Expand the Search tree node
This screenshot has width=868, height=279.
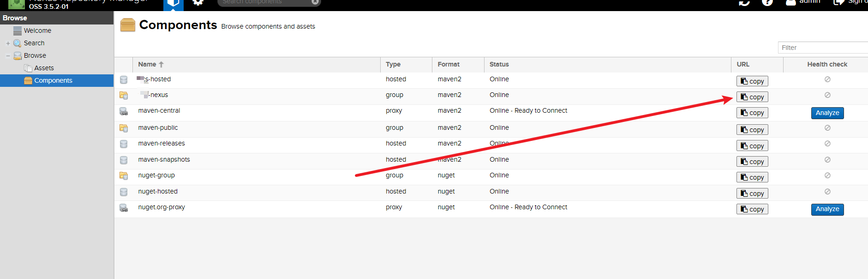[x=8, y=43]
